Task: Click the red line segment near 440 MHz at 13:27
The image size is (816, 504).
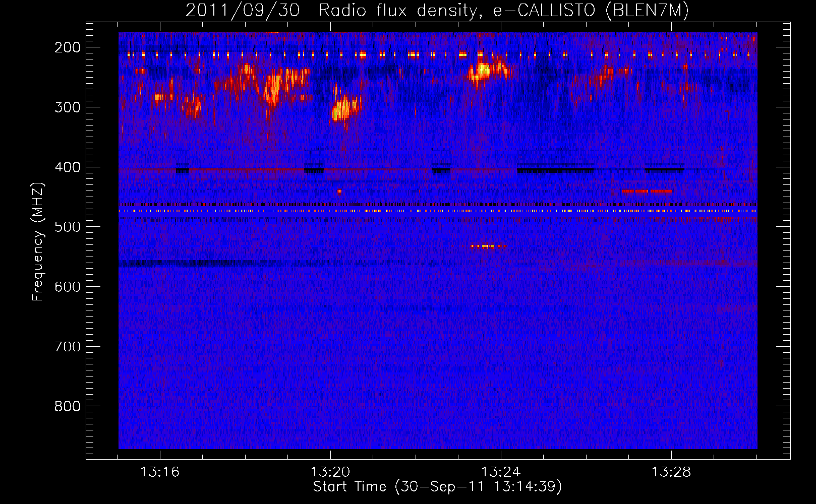Action: [647, 192]
